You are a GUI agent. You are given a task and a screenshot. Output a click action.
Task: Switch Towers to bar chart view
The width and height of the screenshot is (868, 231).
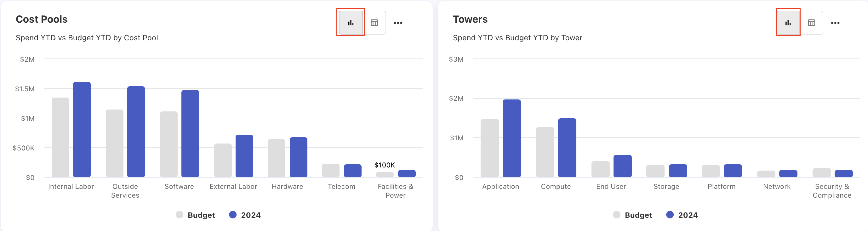click(788, 23)
